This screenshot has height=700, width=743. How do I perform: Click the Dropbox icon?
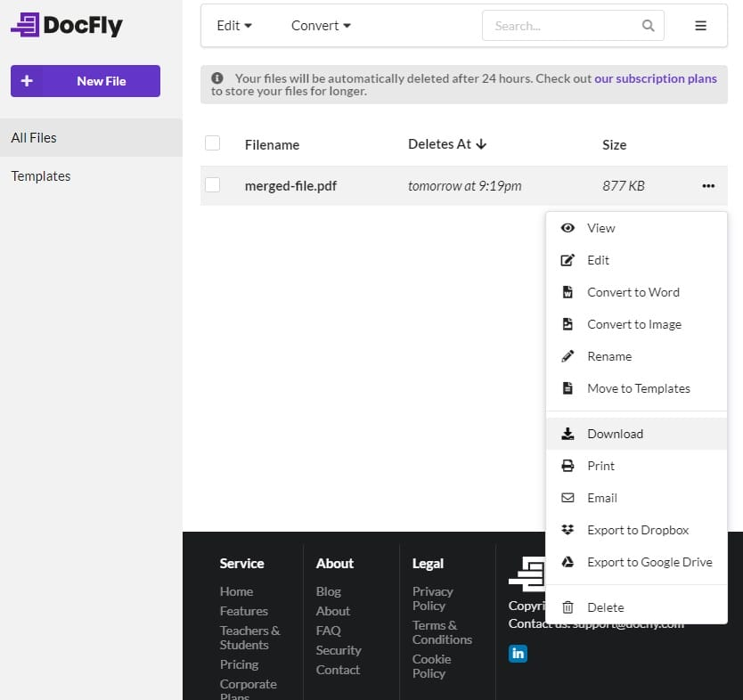[x=567, y=530]
